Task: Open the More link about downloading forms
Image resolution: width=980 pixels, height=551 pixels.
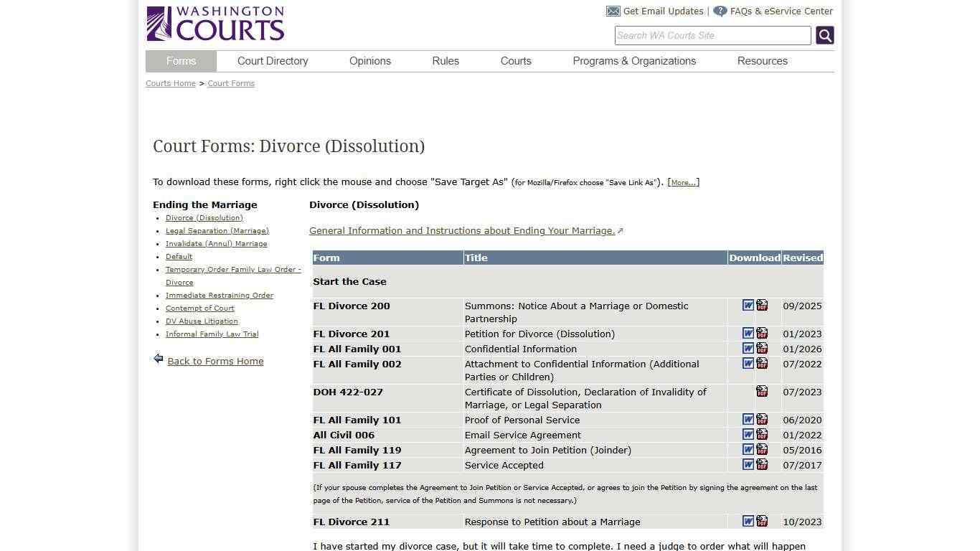Action: pos(682,182)
